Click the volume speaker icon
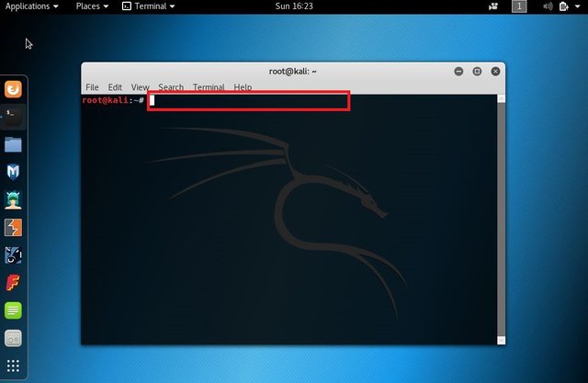Viewport: 588px width, 383px height. tap(548, 6)
